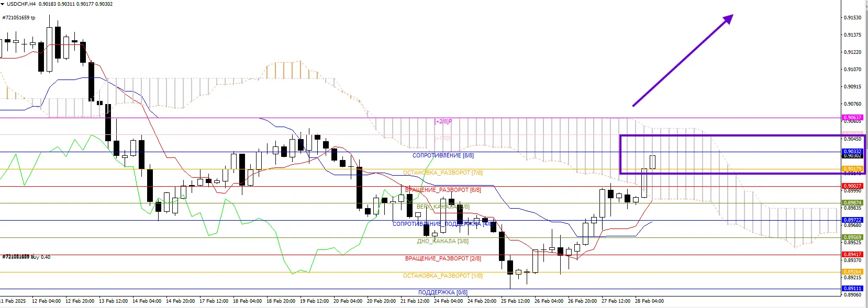Click the ОСТАНОВКА_РАЗВОРОТ [1/8] level label
Viewport: 868px width, 308px height.
tap(443, 276)
